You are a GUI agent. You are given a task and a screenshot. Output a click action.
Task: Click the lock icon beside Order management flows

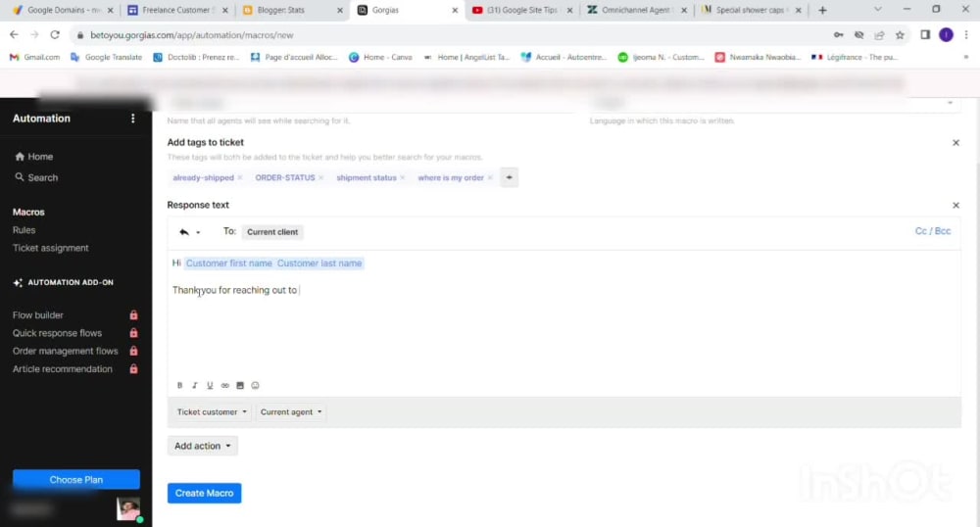[133, 351]
